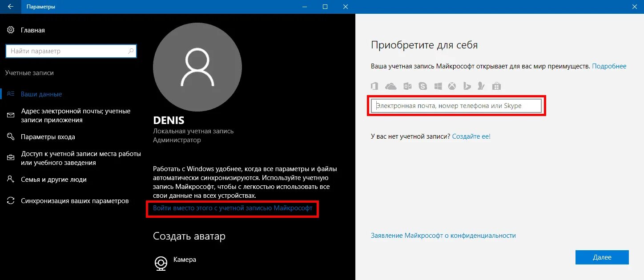644x280 pixels.
Task: Click the envelope icon for email accounts
Action: 11,116
